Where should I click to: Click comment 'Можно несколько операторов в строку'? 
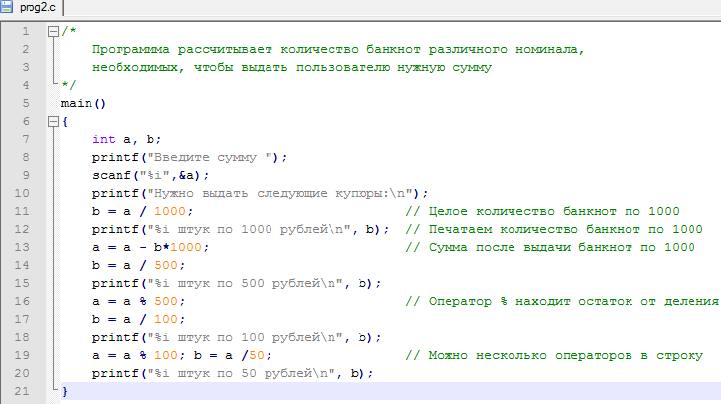(554, 355)
